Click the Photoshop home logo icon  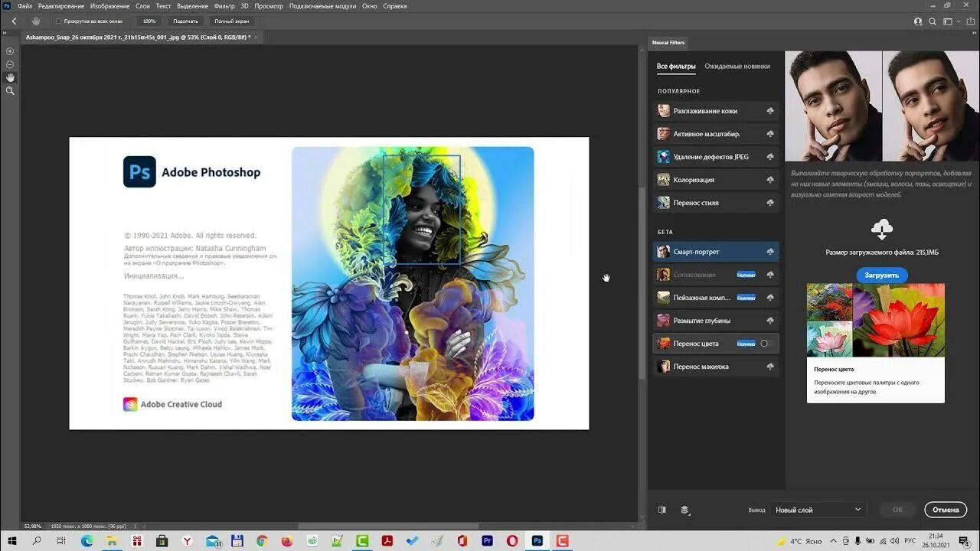click(x=6, y=5)
